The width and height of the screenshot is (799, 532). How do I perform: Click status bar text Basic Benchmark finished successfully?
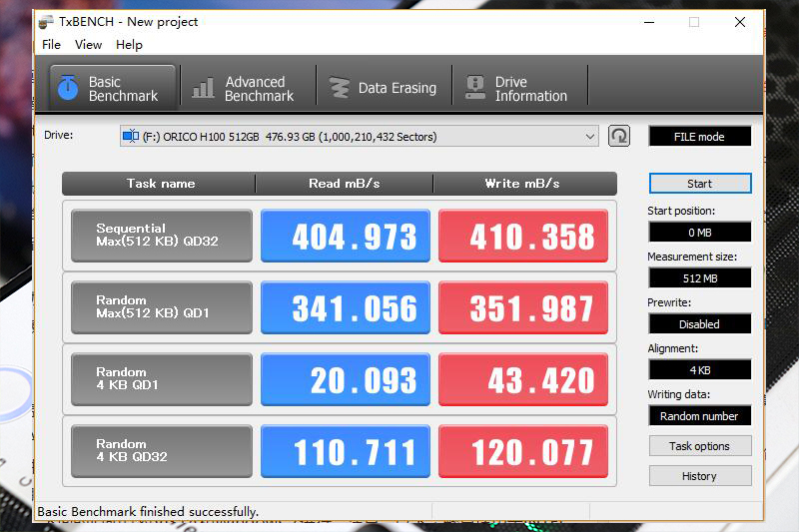coord(148,512)
